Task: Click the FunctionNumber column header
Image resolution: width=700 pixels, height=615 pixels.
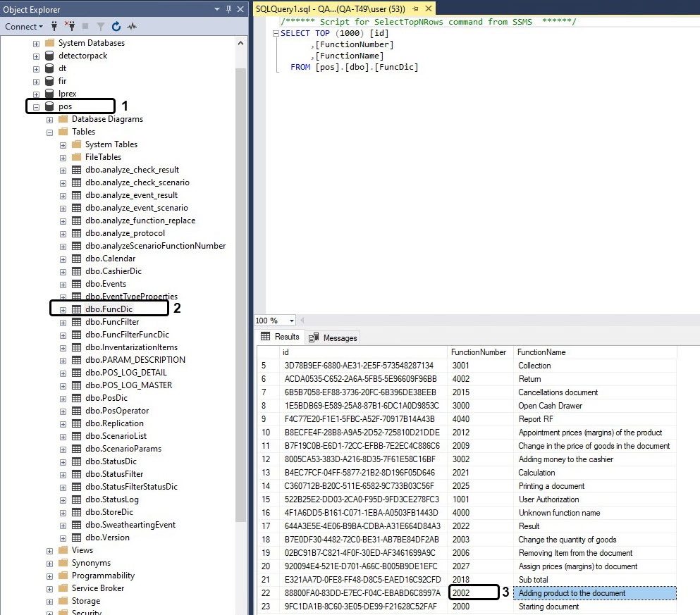Action: (x=479, y=352)
